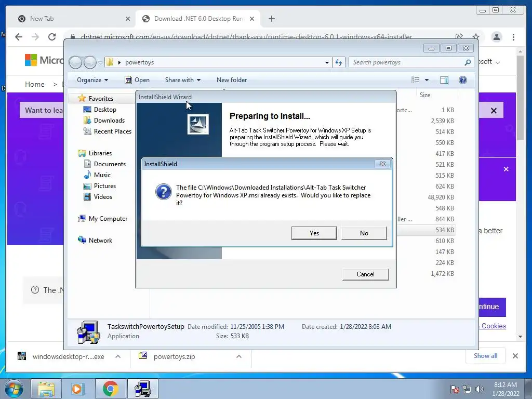Screen dimensions: 532x399
Task: Create a New folder in powertoys
Action: point(232,80)
